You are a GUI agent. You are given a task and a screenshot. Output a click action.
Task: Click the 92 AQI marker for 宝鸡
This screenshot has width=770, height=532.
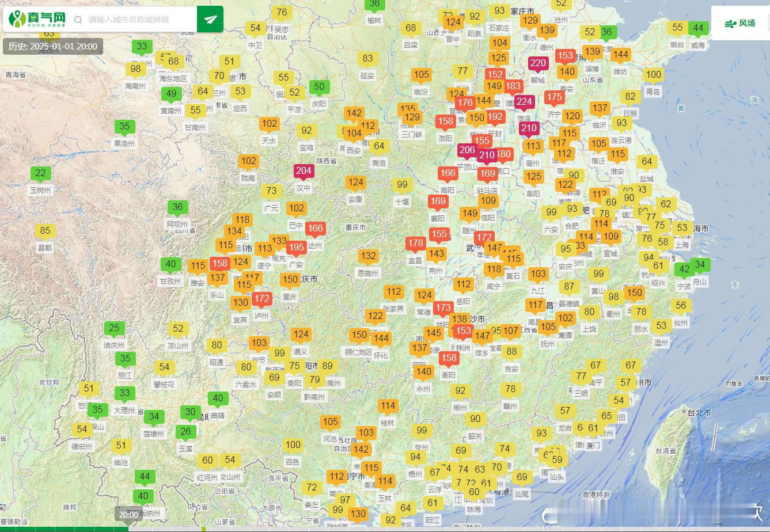306,131
